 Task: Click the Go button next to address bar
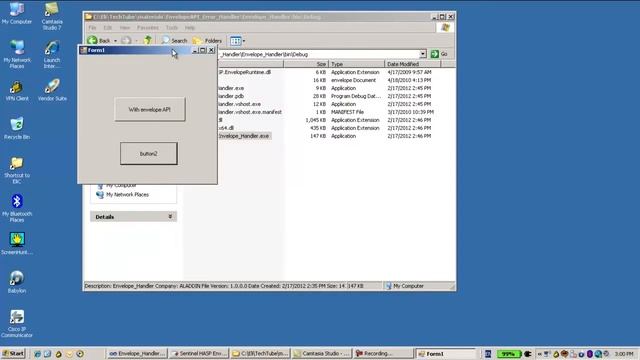(x=439, y=54)
